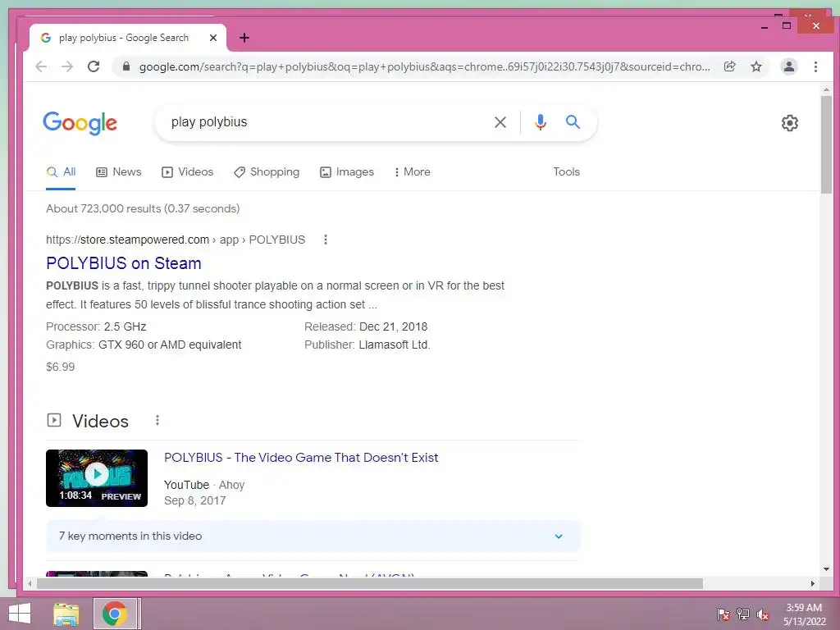This screenshot has width=840, height=630.
Task: Submit search using the magnifying glass icon
Action: (573, 121)
